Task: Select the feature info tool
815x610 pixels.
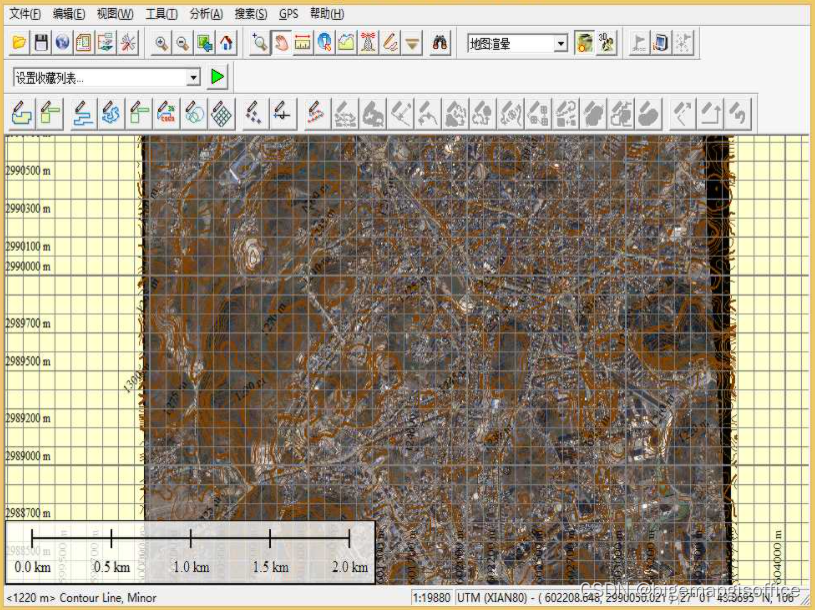Action: click(324, 43)
